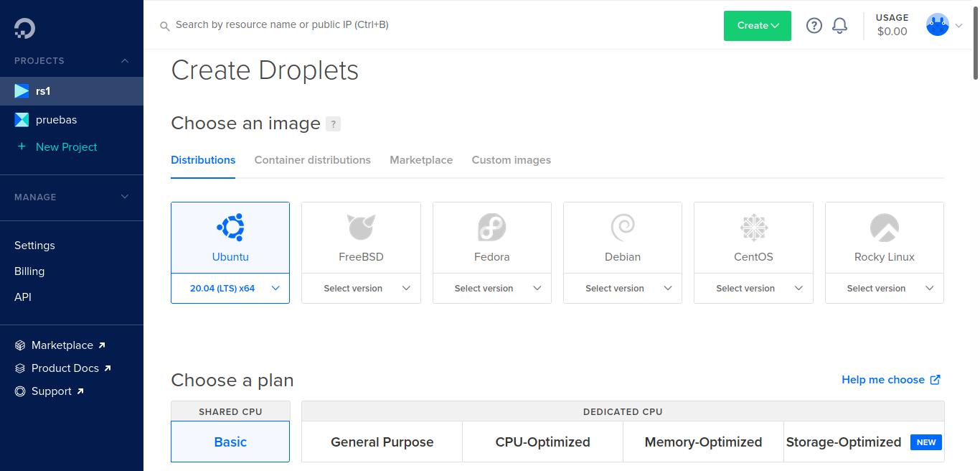Select the Basic shared CPU plan
Viewport: 980px width, 471px height.
pos(230,442)
